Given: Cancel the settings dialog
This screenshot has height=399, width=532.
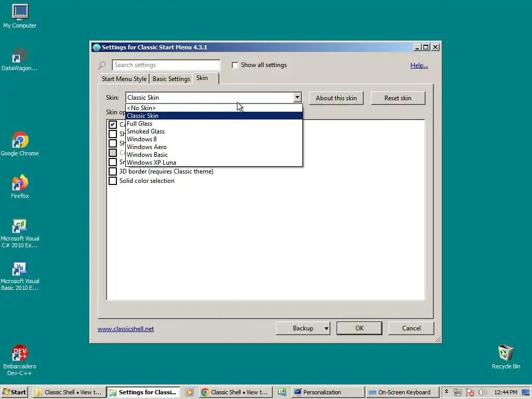Looking at the screenshot, I should point(411,328).
